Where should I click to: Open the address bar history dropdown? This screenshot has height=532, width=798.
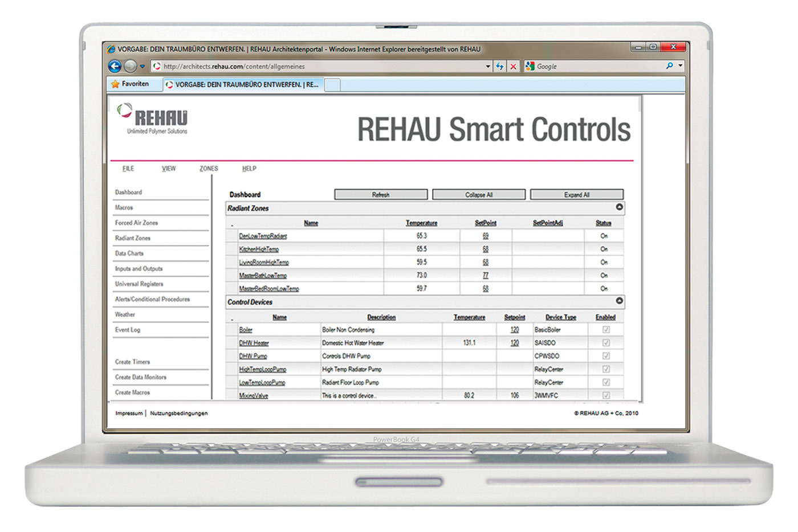point(488,67)
